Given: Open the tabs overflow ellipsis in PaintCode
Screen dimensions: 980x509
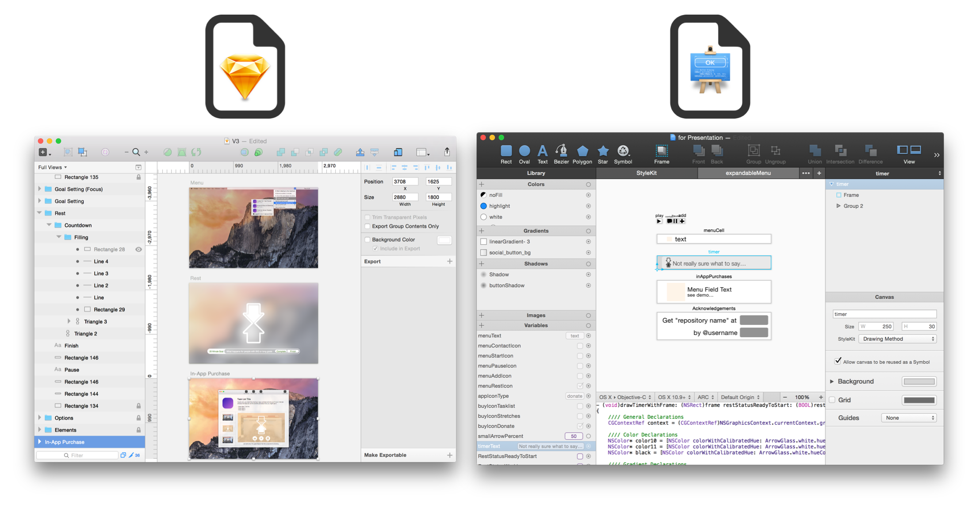Looking at the screenshot, I should [806, 173].
